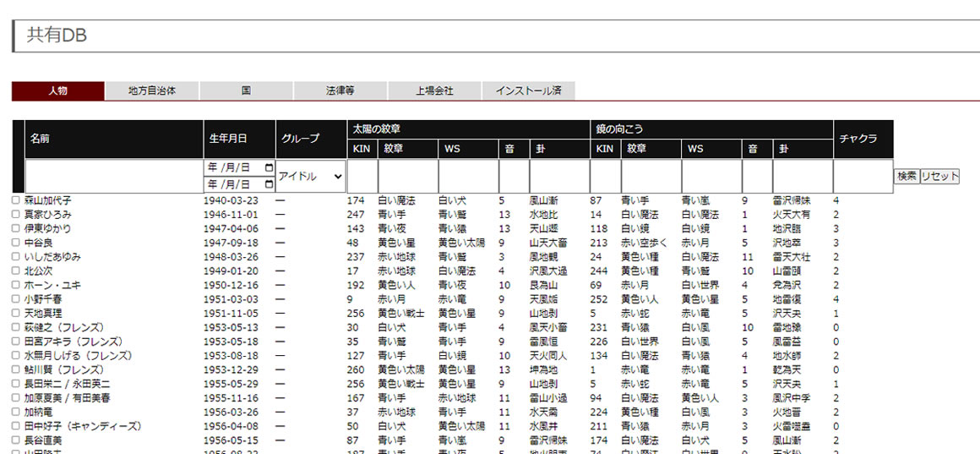This screenshot has height=454, width=980.
Task: Open calendar picker on first birthdate field
Action: 269,167
